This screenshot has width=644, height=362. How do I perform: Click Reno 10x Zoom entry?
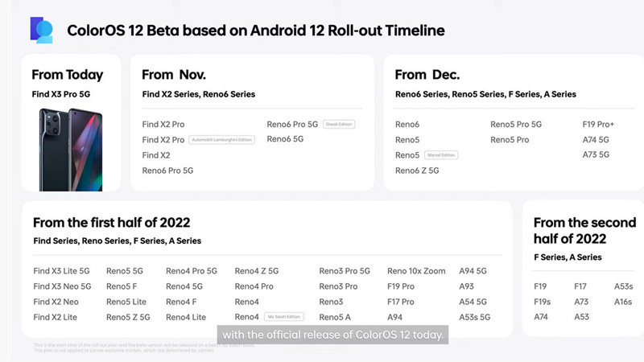[x=416, y=271]
